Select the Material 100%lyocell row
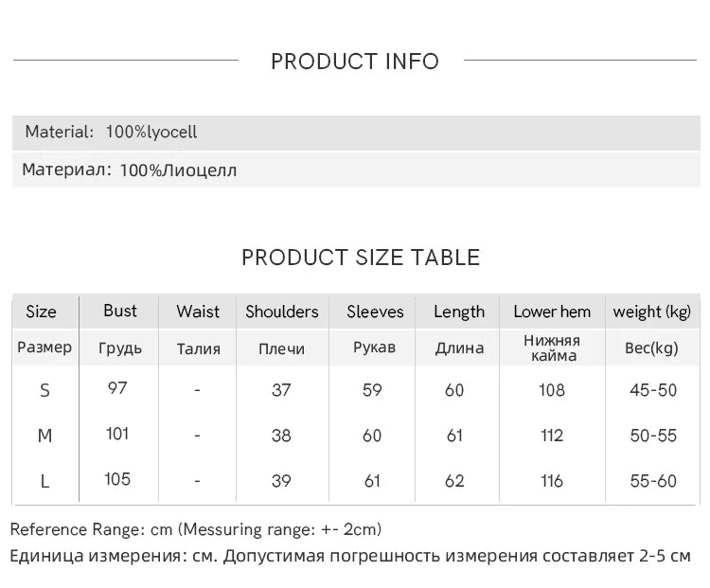This screenshot has width=710, height=588. click(x=356, y=133)
